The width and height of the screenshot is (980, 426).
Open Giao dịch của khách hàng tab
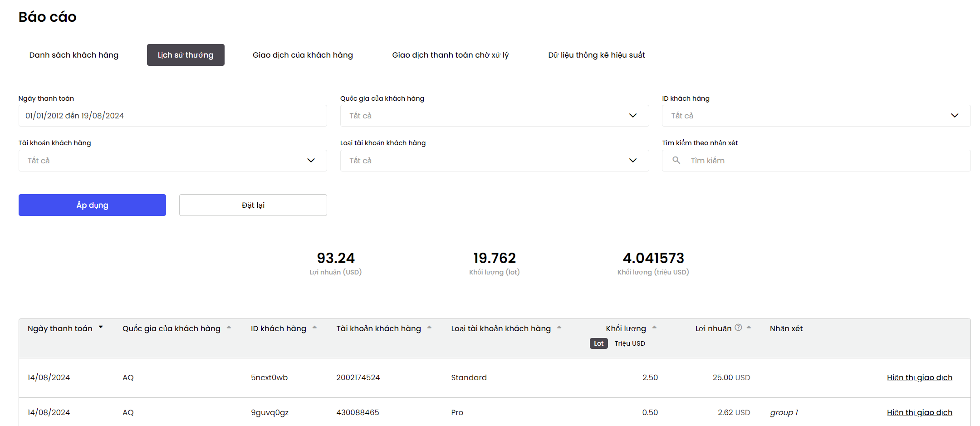[x=303, y=55]
